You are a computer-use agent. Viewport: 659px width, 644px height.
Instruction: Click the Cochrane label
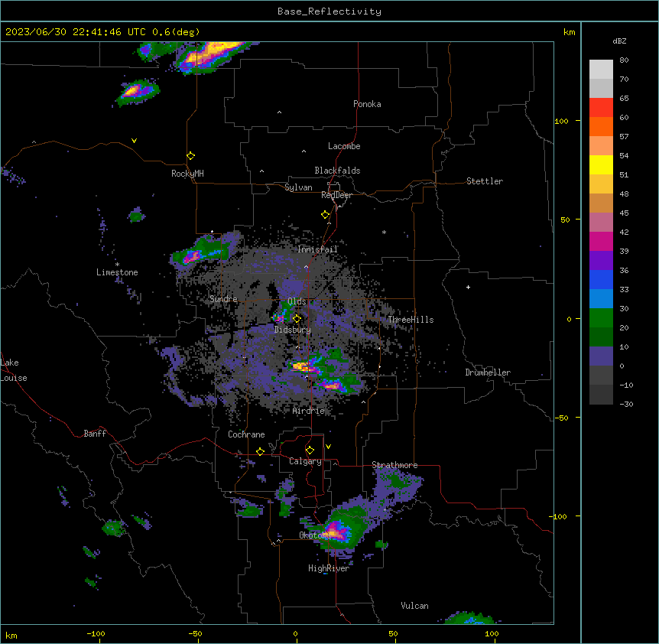[246, 434]
